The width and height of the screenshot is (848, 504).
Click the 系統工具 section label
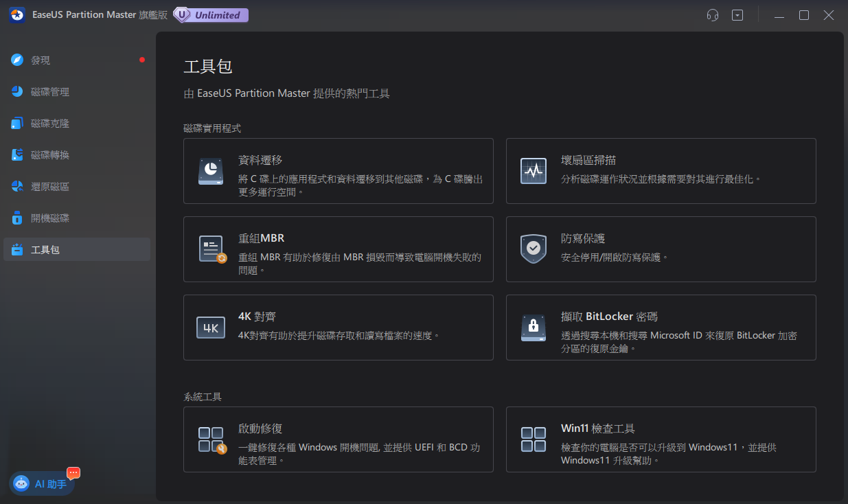203,396
